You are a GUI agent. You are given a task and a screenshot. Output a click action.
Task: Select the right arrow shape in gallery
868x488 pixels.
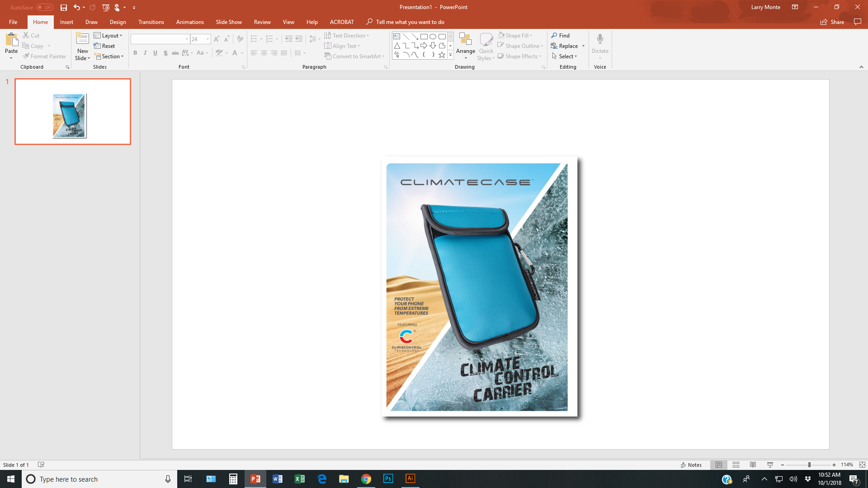point(424,46)
